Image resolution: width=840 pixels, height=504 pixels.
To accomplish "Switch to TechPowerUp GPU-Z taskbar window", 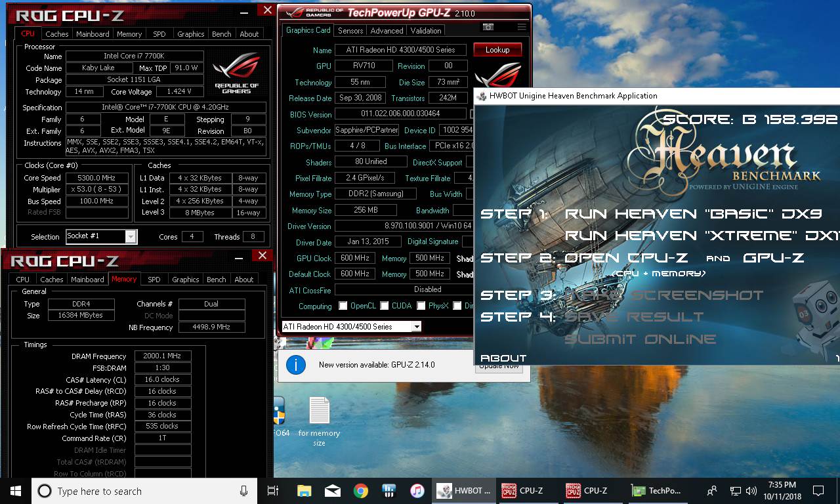I will click(656, 491).
